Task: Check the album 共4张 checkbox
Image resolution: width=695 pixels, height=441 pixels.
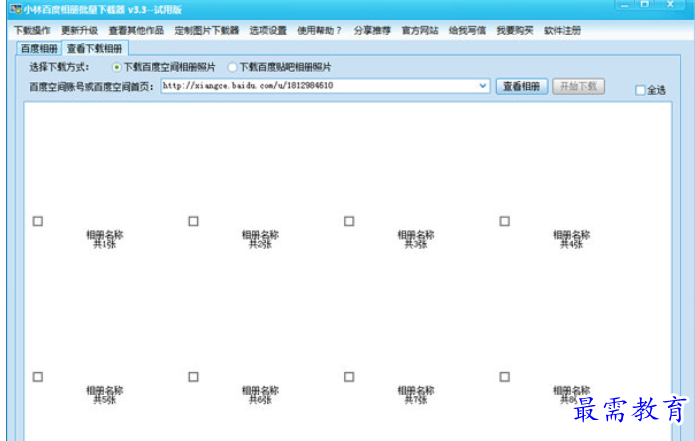Action: (504, 221)
